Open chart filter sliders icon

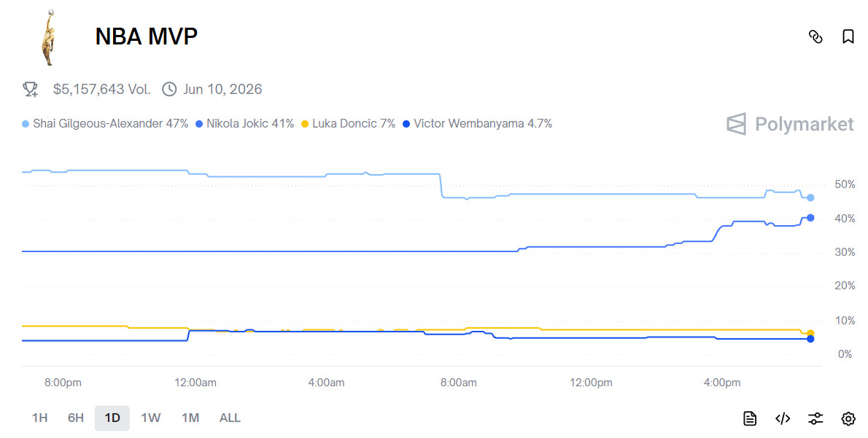815,418
